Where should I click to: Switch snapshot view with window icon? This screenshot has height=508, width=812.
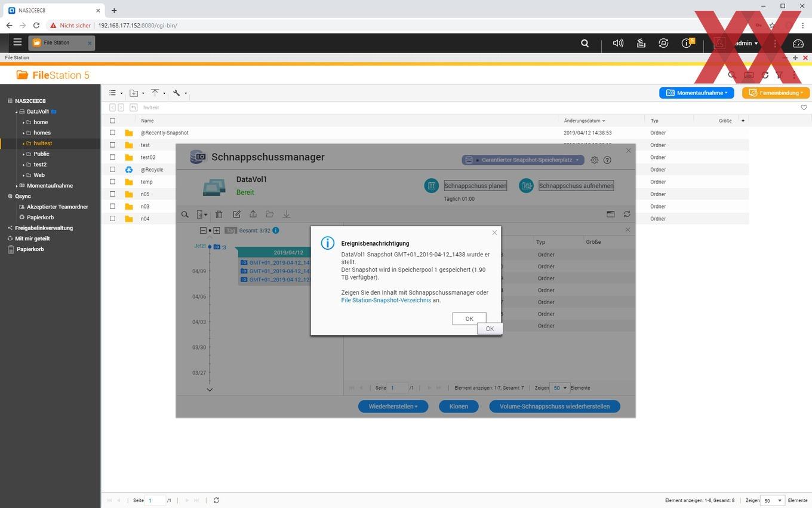point(610,214)
